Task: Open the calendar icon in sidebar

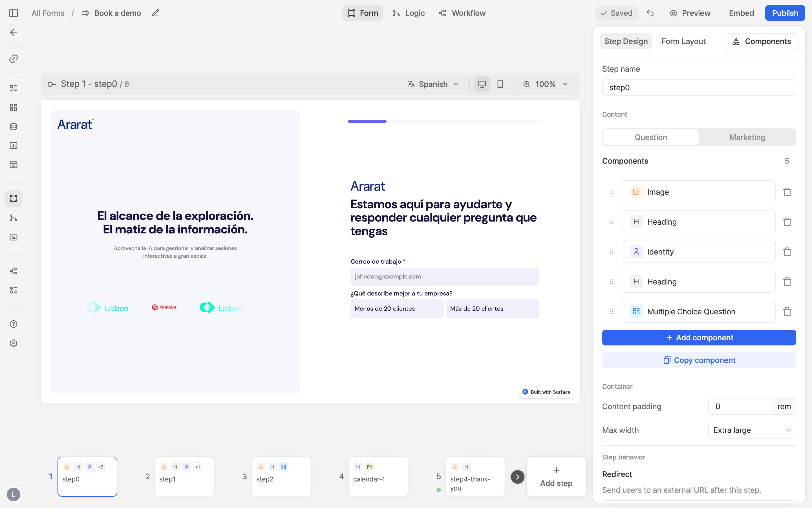Action: click(x=14, y=165)
